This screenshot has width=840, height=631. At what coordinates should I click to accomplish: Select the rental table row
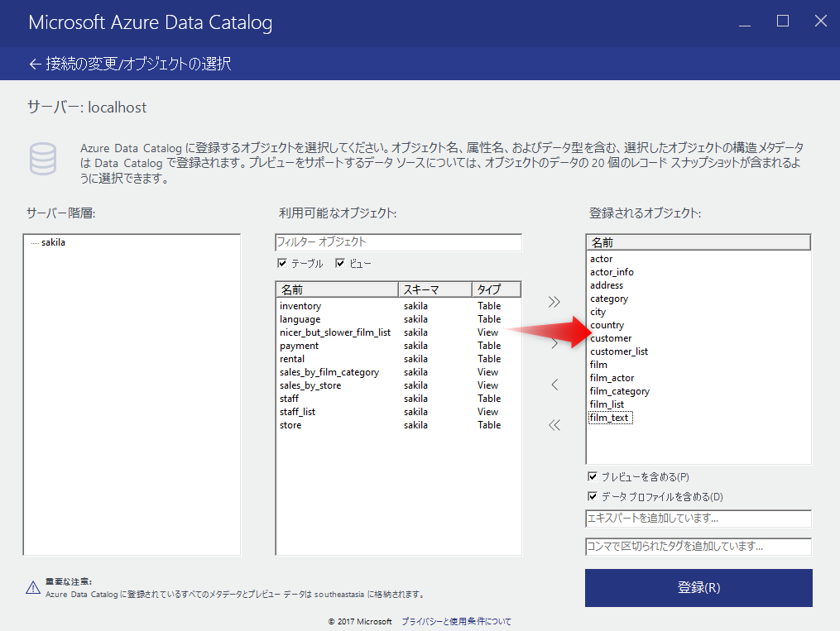point(398,359)
